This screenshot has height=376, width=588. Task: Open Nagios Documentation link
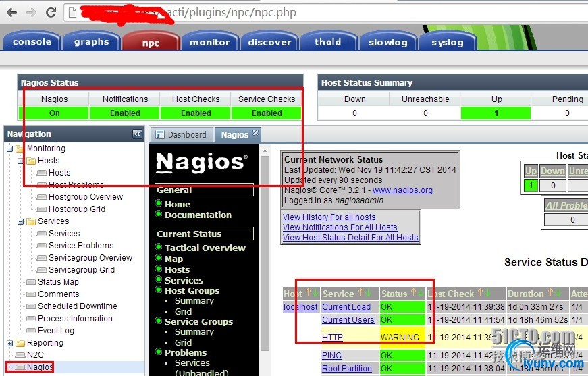click(x=198, y=215)
